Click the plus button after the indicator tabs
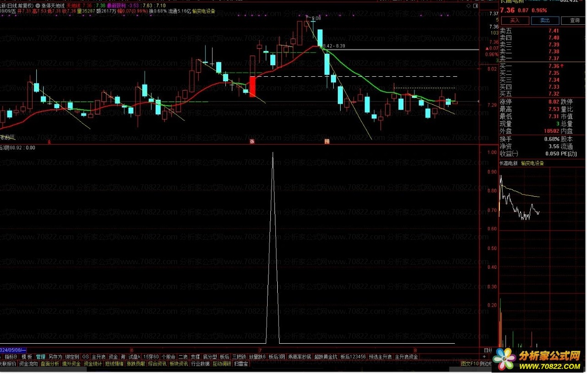 [484, 357]
